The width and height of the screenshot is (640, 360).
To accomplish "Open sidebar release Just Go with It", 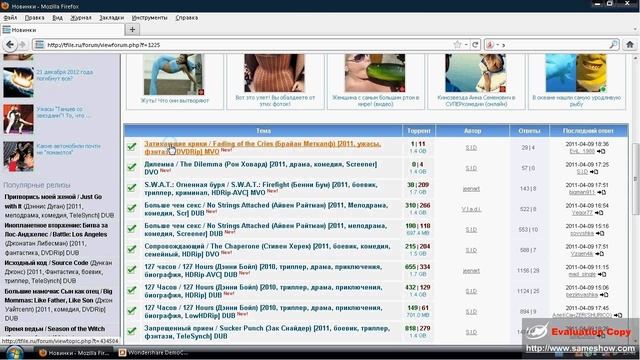I will (x=60, y=206).
